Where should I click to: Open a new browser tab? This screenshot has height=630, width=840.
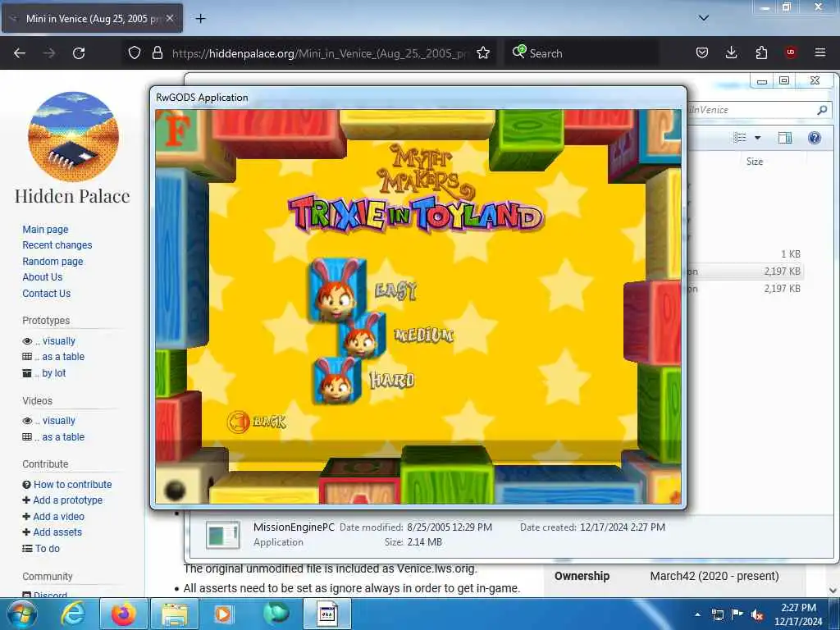tap(200, 19)
